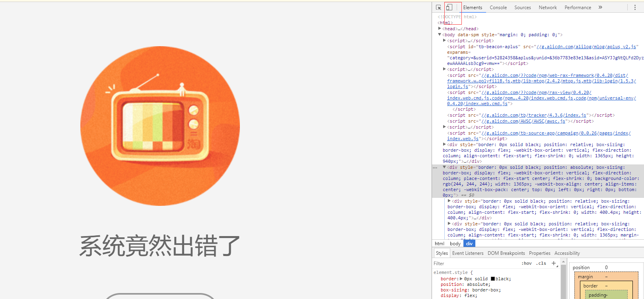Select the DOCTYPE html line
Viewport: 644px width, 299px height.
click(457, 17)
